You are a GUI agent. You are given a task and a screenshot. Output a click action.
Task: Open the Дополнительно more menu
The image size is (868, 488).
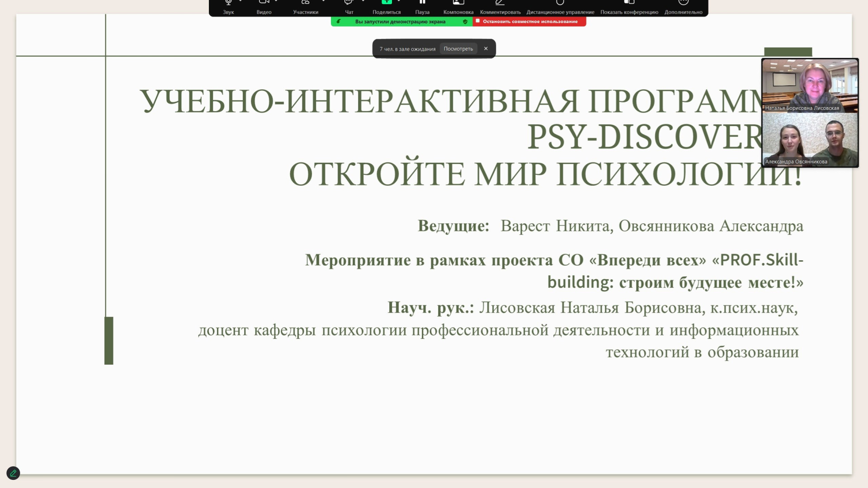click(683, 7)
